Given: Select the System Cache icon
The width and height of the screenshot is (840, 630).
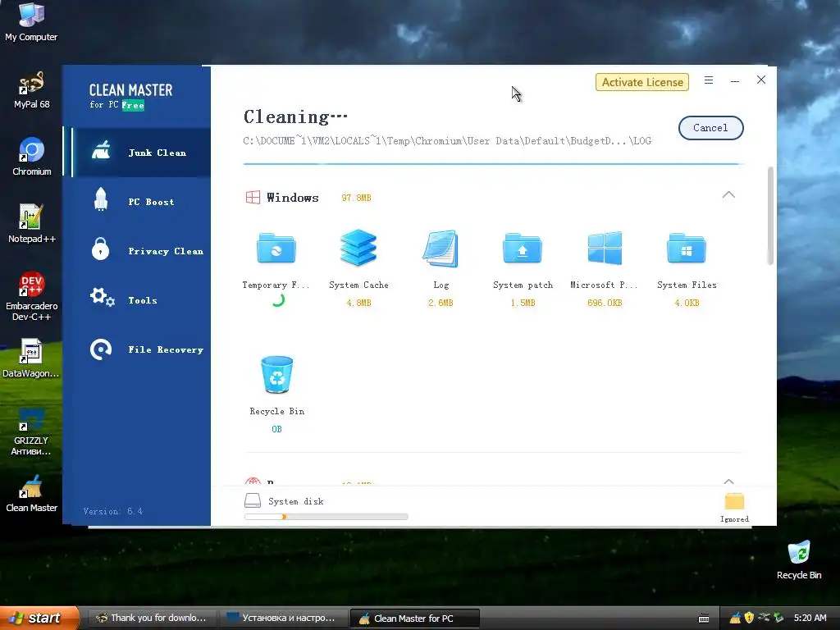Looking at the screenshot, I should click(x=358, y=248).
